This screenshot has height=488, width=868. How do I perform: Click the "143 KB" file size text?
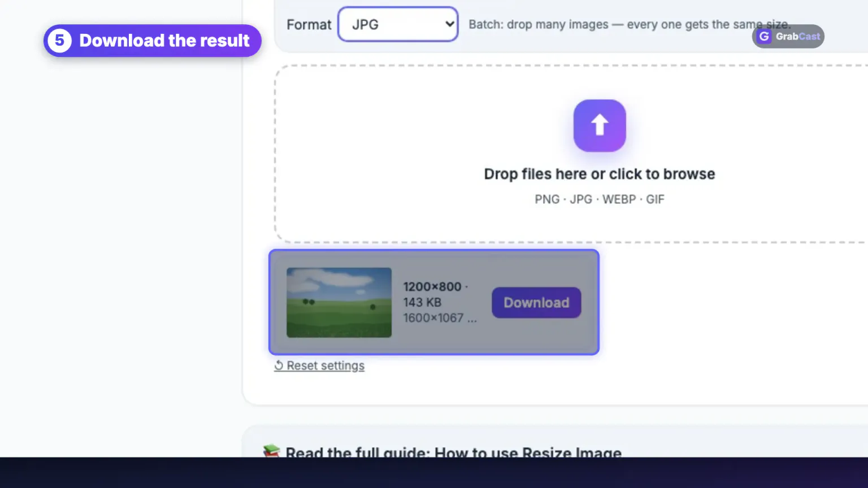click(422, 302)
